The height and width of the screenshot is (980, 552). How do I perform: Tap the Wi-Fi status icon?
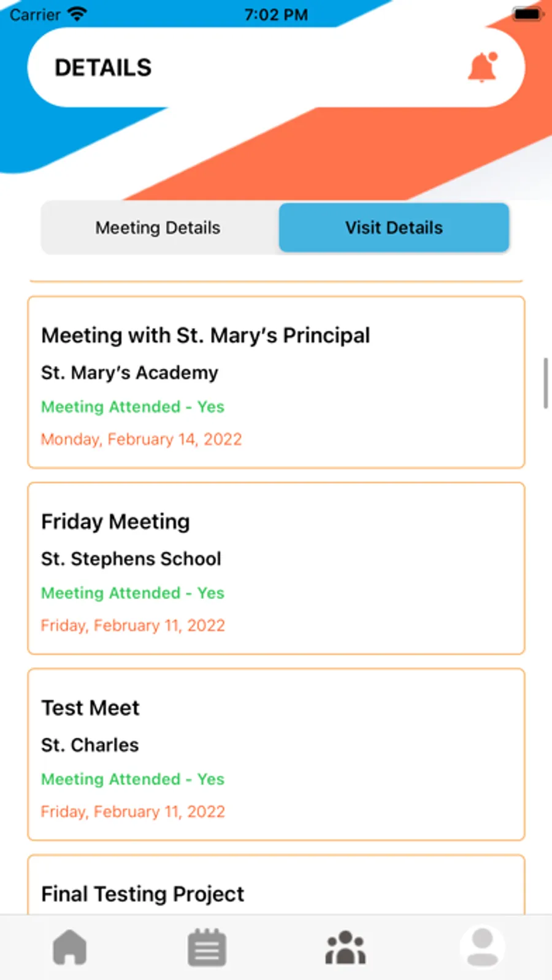point(77,14)
